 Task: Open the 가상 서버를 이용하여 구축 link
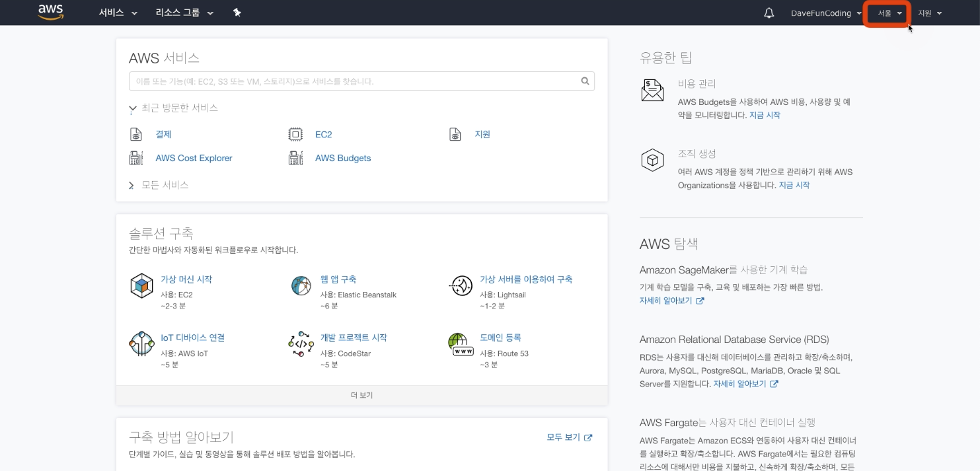[526, 279]
